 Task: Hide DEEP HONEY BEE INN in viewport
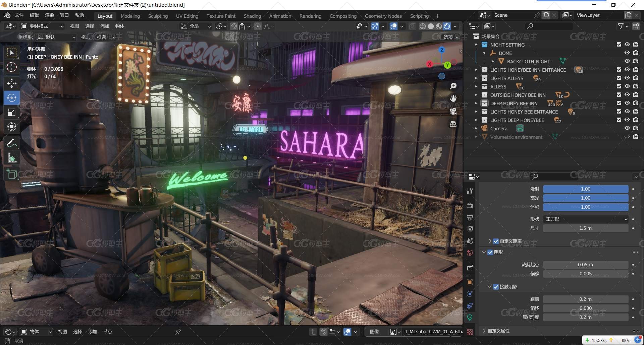click(627, 103)
